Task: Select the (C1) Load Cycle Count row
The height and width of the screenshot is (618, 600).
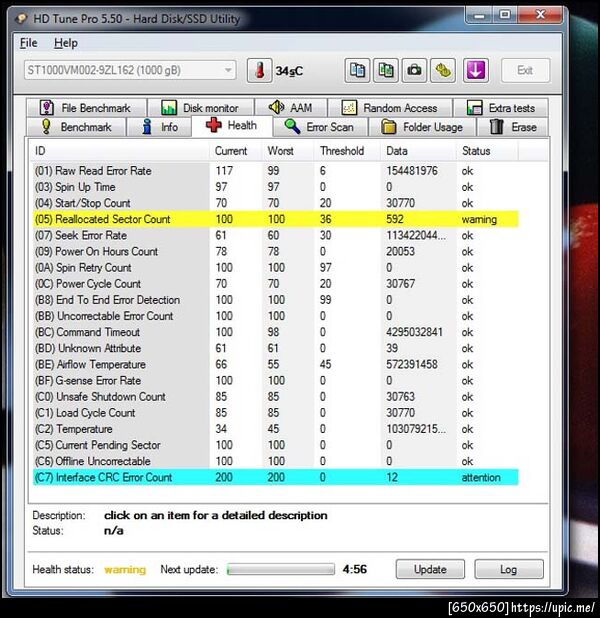Action: click(275, 413)
